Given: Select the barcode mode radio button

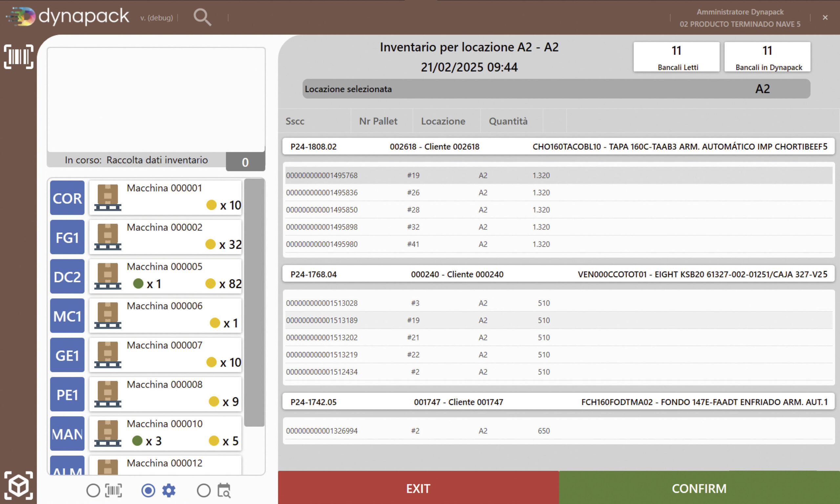Looking at the screenshot, I should pyautogui.click(x=93, y=491).
